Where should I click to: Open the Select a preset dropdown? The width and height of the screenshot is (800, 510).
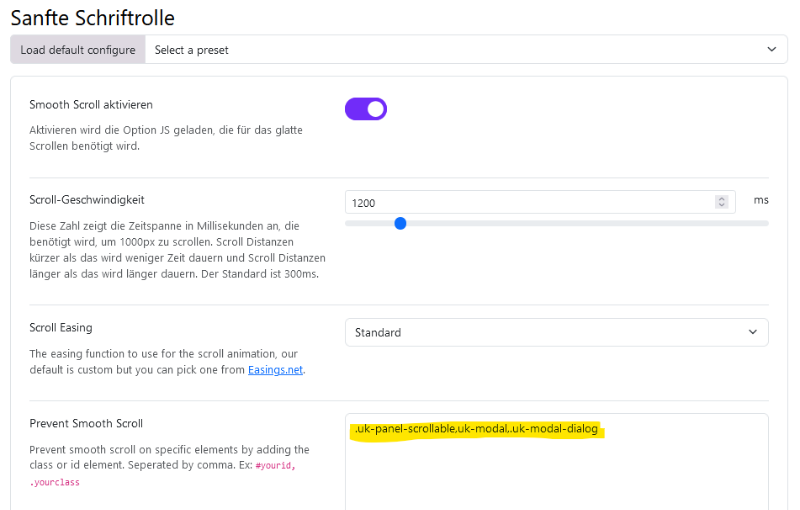(466, 50)
